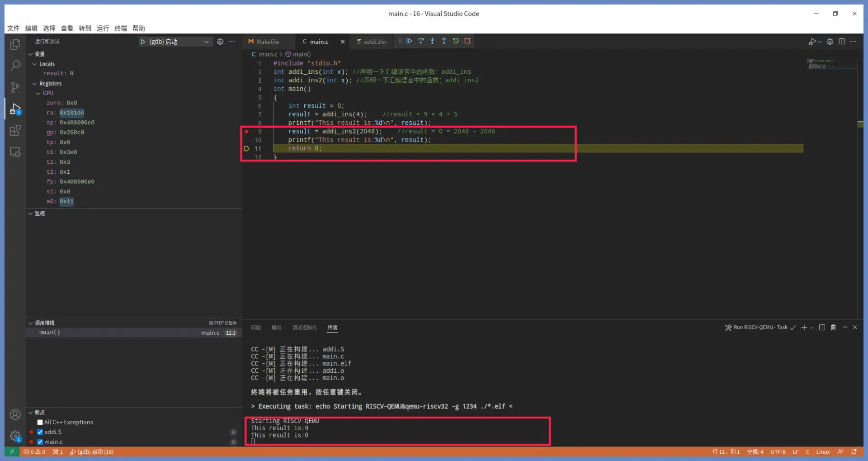Open the 文件 menu

tap(13, 28)
